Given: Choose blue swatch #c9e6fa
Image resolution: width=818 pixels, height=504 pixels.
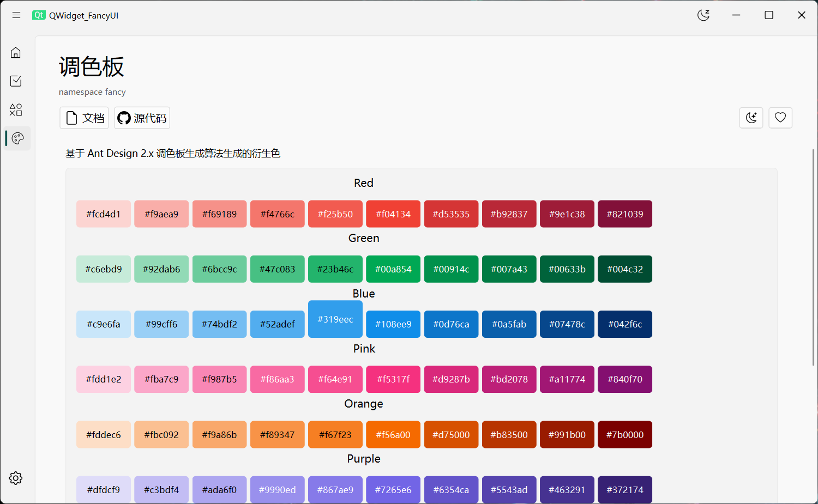Looking at the screenshot, I should (104, 324).
